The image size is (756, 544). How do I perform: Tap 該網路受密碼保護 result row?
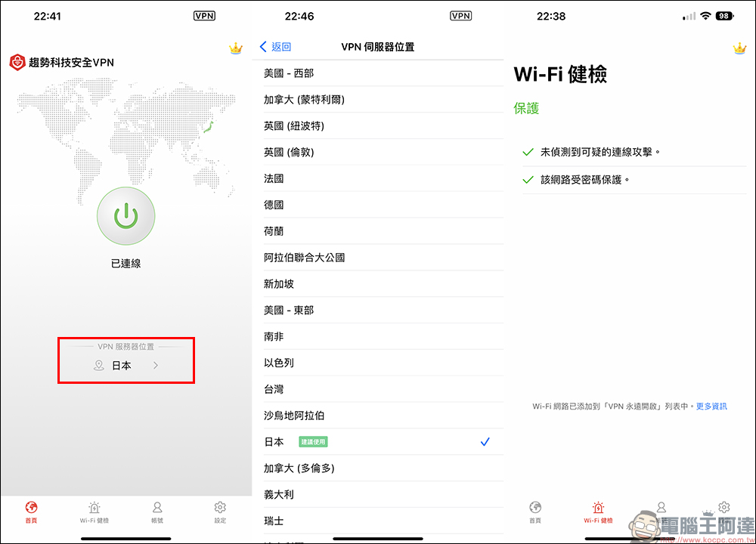(634, 180)
